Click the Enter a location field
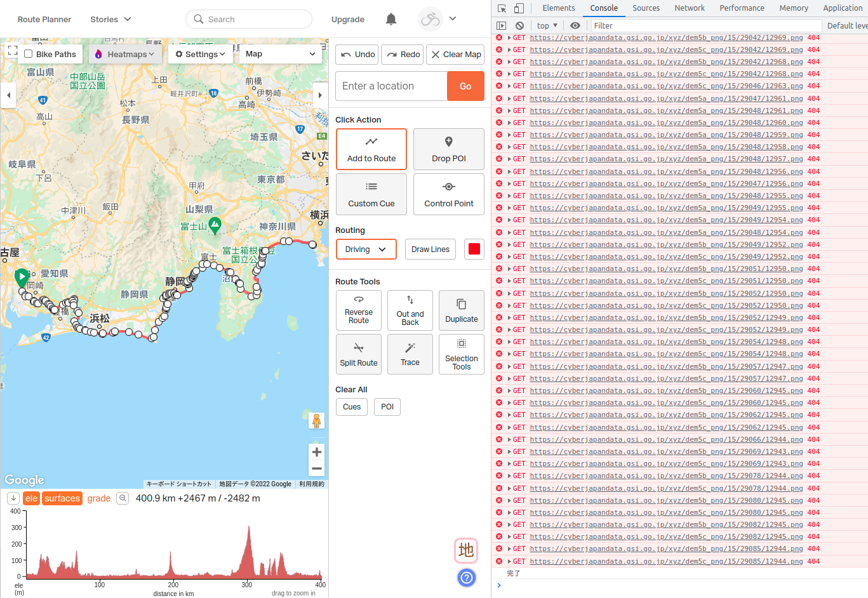The width and height of the screenshot is (868, 598). coord(391,86)
